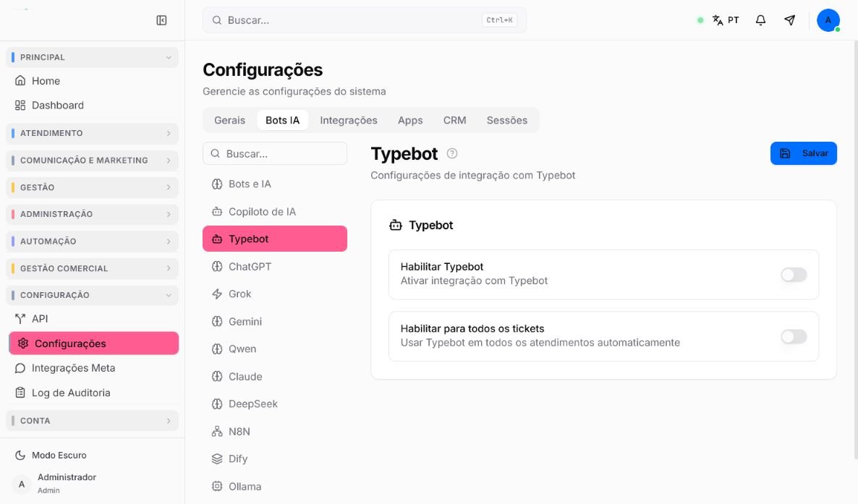This screenshot has height=504, width=858.
Task: Click the DeepSeek brain icon
Action: point(217,404)
